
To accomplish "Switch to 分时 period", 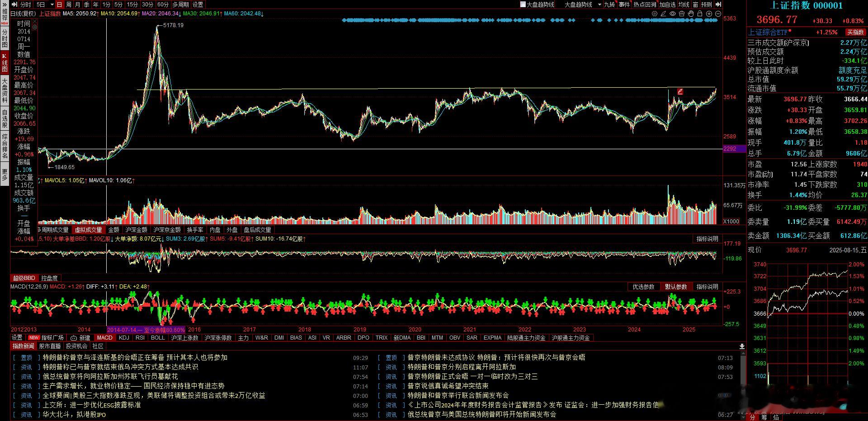I will click(25, 5).
